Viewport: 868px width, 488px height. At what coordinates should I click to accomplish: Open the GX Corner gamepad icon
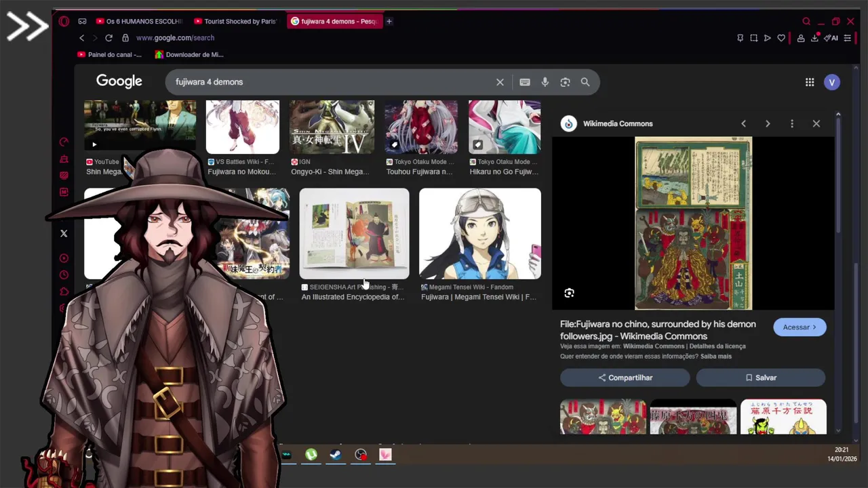[82, 21]
